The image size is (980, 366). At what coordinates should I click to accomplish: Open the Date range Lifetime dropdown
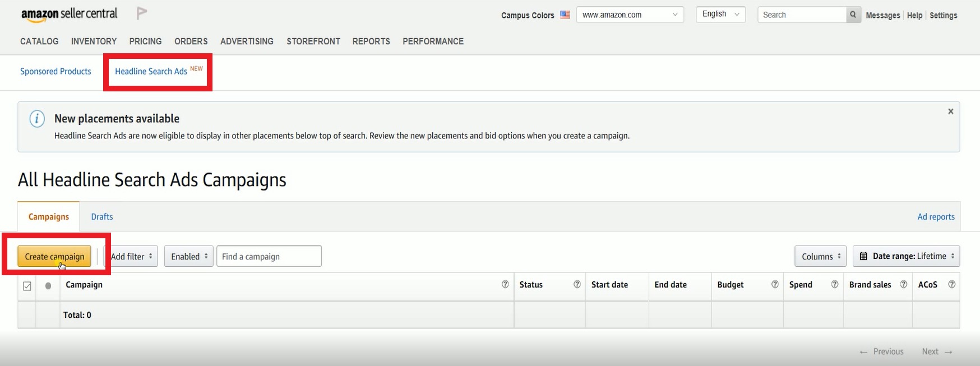pyautogui.click(x=906, y=256)
